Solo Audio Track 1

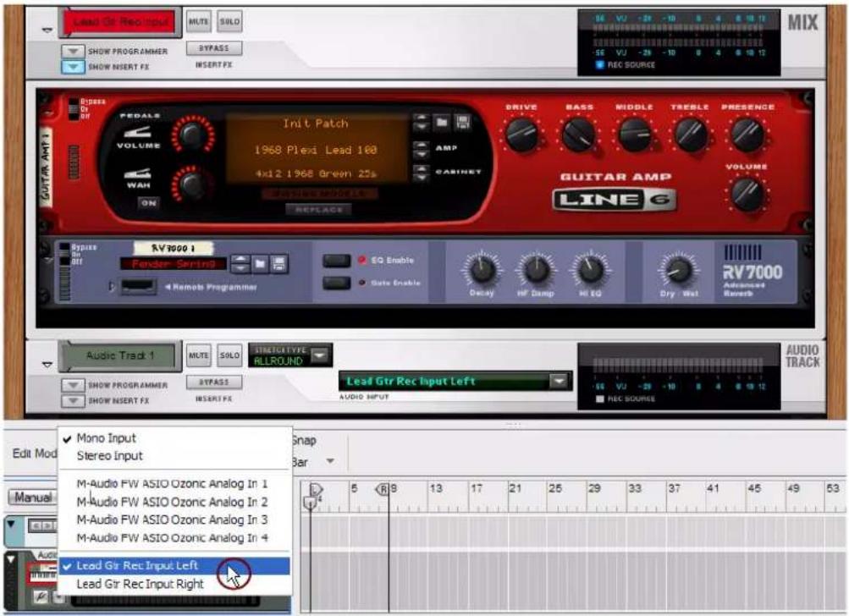[x=229, y=355]
